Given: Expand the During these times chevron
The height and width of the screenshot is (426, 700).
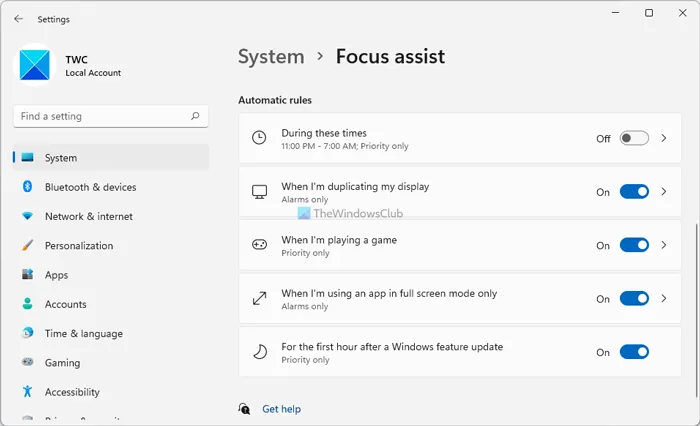Looking at the screenshot, I should 664,138.
